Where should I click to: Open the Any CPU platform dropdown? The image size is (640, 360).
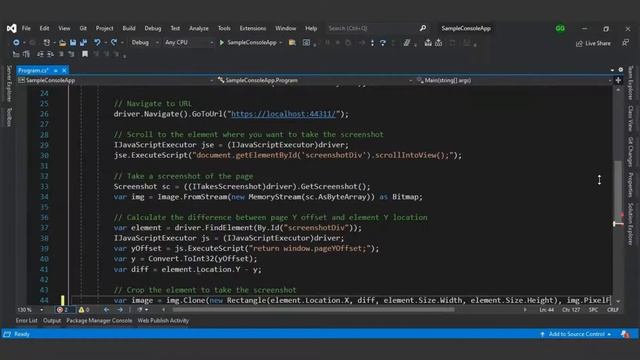189,42
